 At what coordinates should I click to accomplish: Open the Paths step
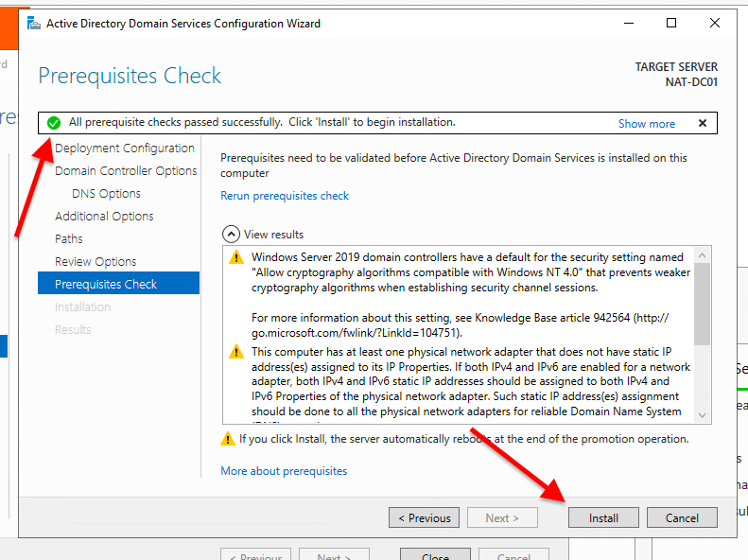[x=69, y=239]
